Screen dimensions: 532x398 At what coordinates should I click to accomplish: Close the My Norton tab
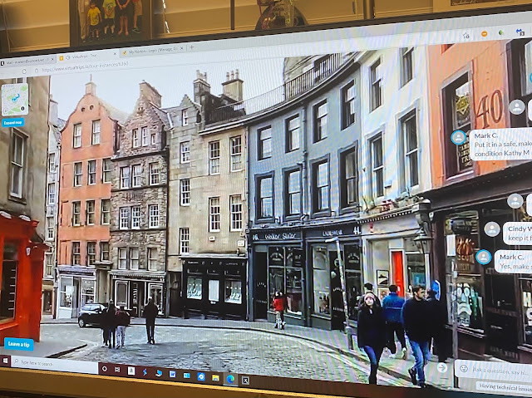pos(181,48)
